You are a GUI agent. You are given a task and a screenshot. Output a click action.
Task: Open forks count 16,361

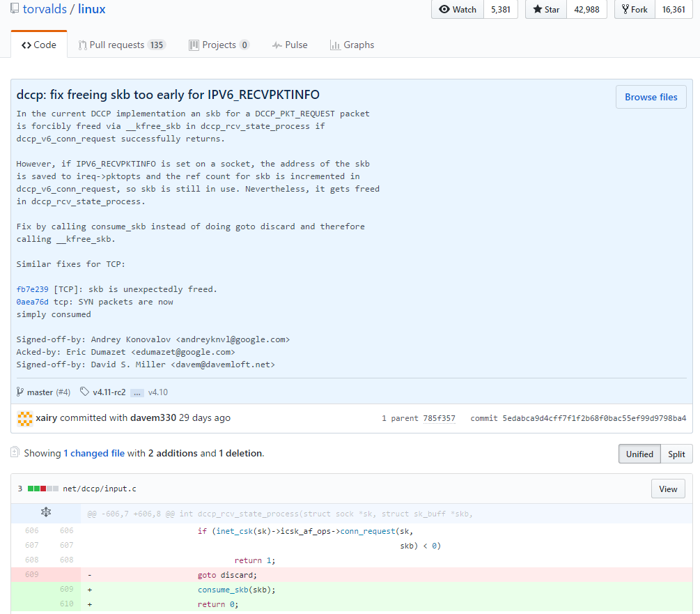pos(674,9)
